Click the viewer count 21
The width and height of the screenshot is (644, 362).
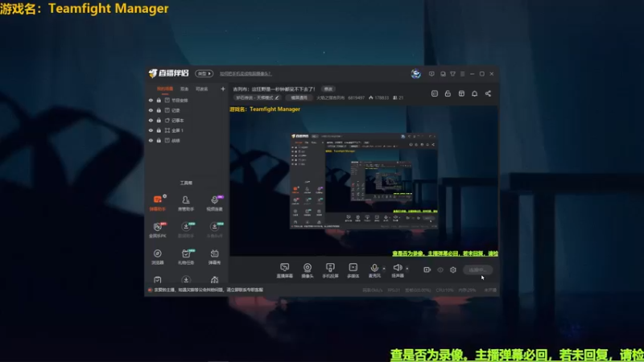[398, 97]
